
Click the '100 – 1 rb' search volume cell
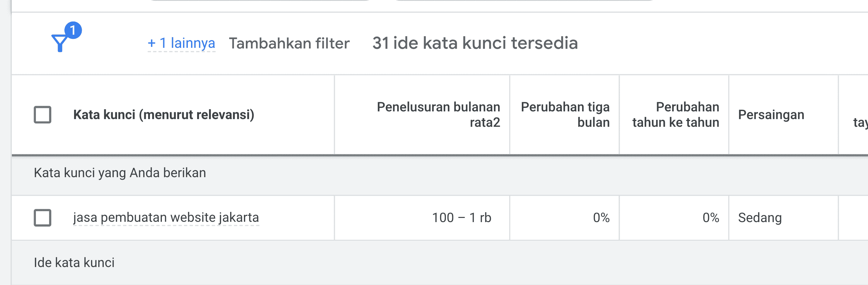click(x=461, y=218)
